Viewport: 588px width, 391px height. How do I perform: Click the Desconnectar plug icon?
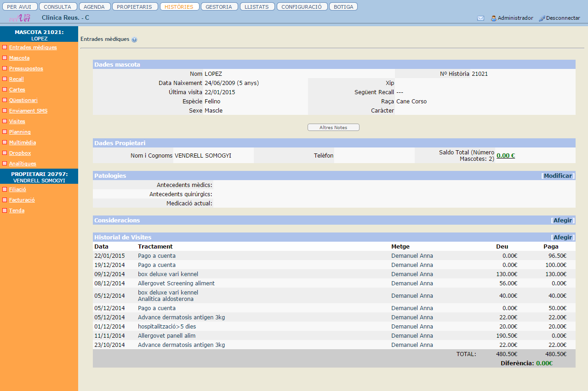point(542,18)
